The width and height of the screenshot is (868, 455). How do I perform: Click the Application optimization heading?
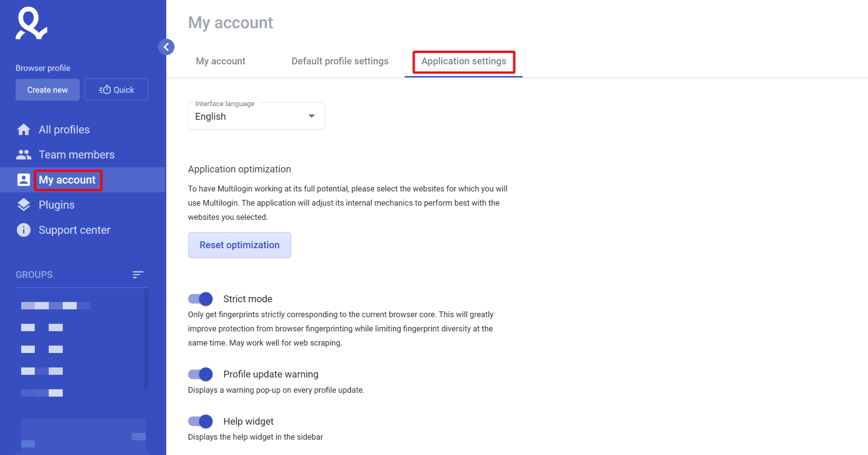click(x=240, y=169)
